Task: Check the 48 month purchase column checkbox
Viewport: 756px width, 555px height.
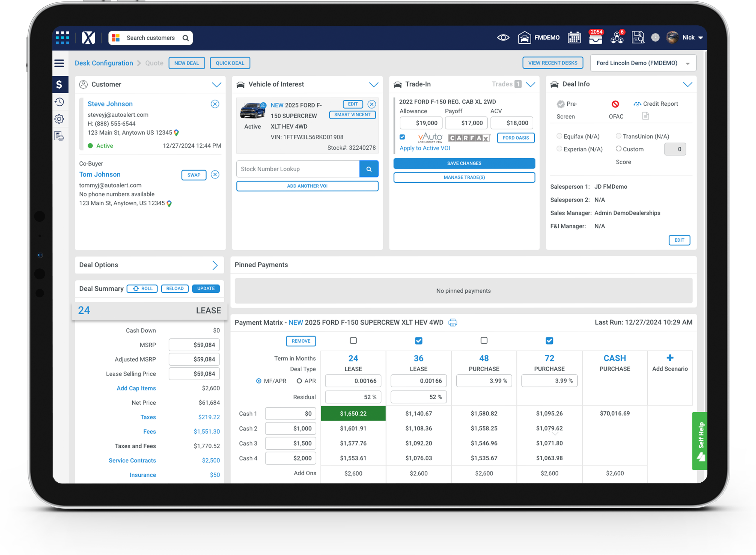Action: pos(484,341)
